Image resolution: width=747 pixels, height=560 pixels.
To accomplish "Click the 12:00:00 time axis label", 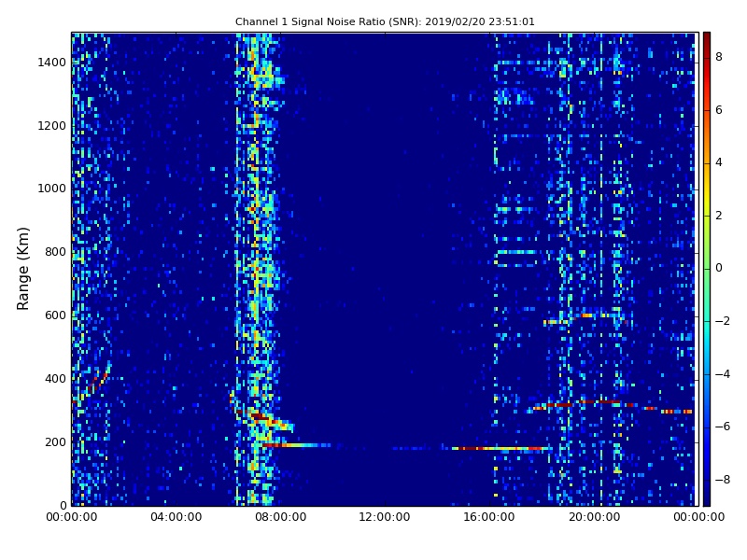I will click(385, 517).
